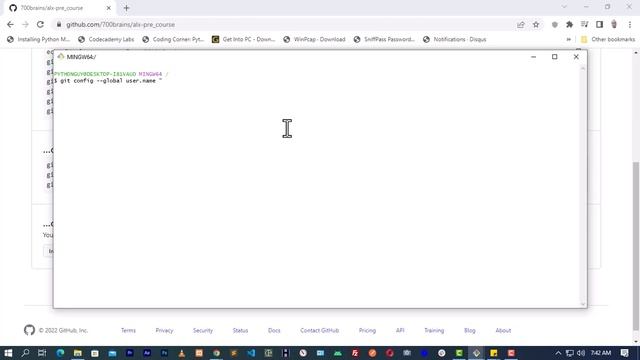This screenshot has width=640, height=360.
Task: Click the MINGW64 terminal scrollbar up arrow
Action: coord(583,68)
